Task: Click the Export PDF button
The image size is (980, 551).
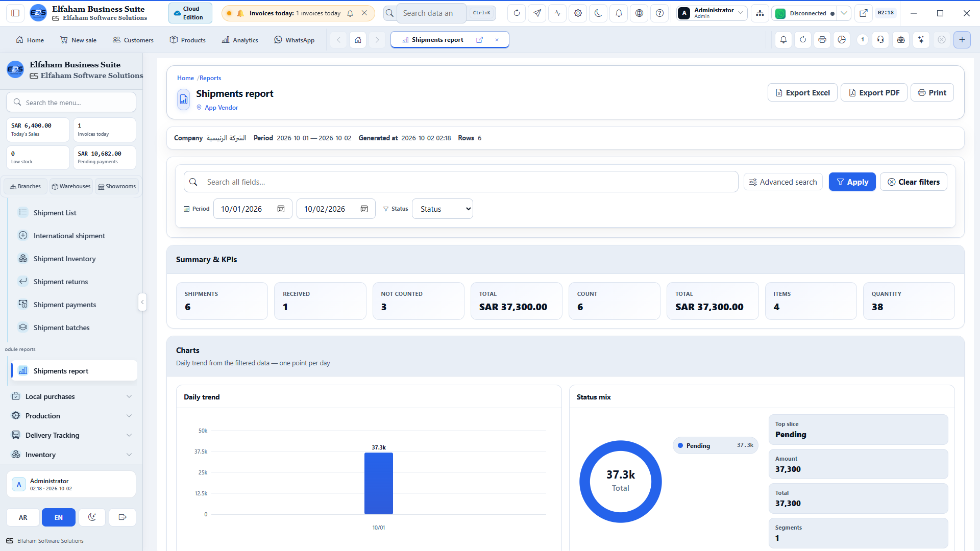Action: 874,92
